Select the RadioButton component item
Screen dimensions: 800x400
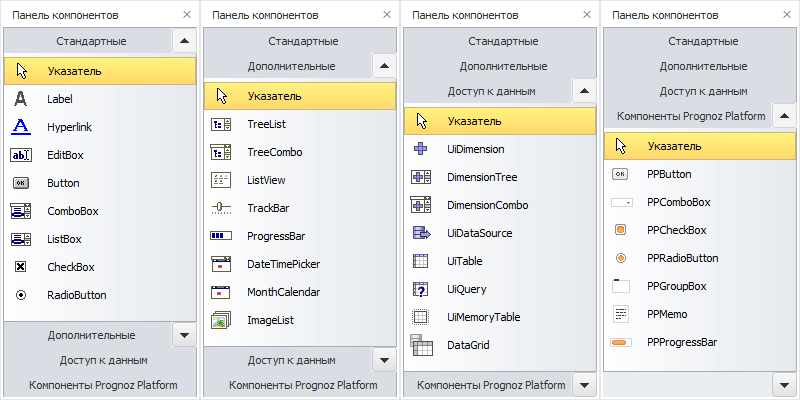tap(76, 295)
